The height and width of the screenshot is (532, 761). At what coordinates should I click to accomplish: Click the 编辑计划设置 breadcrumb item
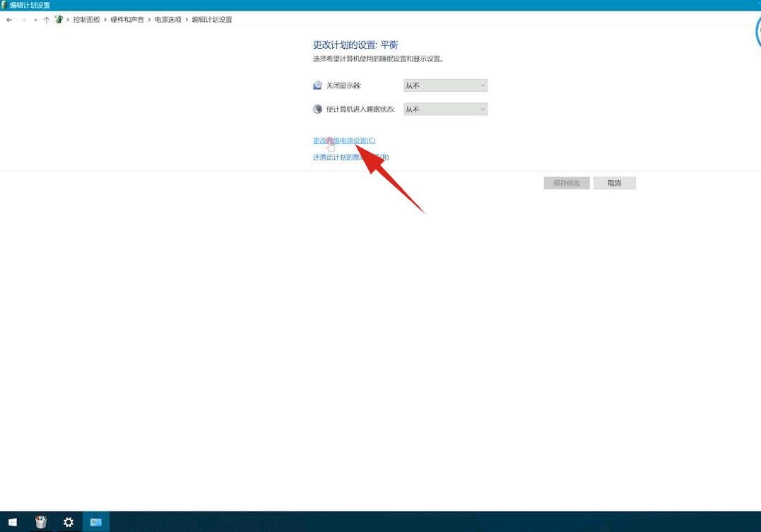212,20
